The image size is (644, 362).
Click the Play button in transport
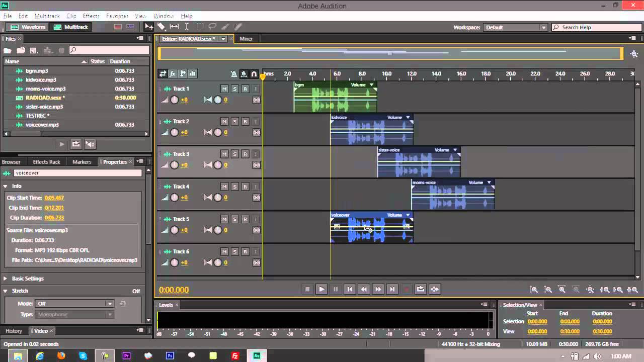pyautogui.click(x=321, y=289)
